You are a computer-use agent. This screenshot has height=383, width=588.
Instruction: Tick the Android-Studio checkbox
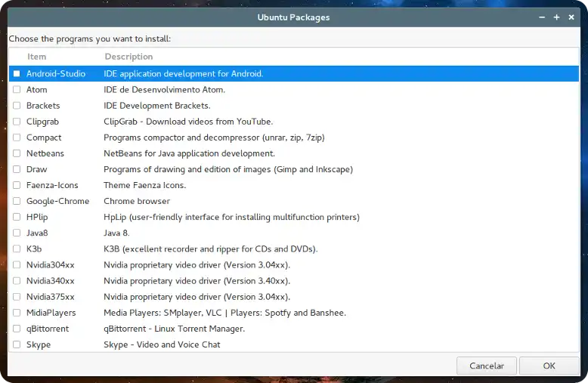(x=17, y=74)
